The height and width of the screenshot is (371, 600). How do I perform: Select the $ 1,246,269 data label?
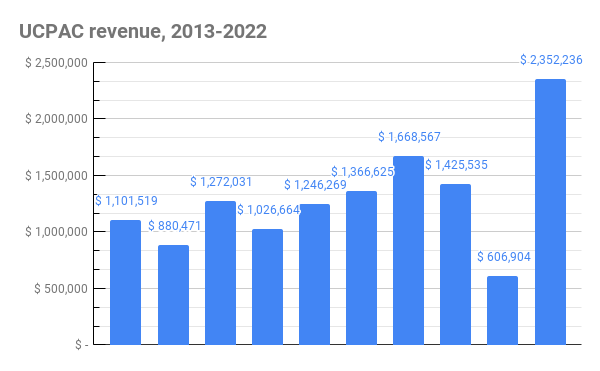point(315,185)
